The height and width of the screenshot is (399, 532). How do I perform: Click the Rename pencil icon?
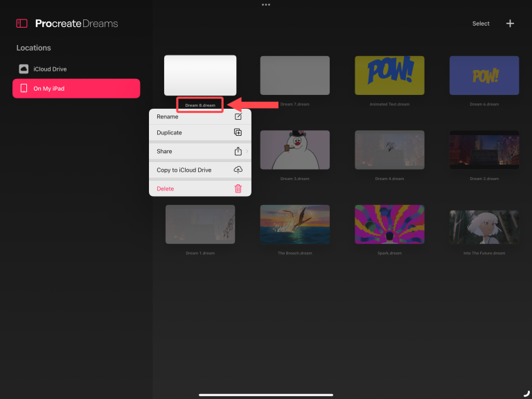238,116
